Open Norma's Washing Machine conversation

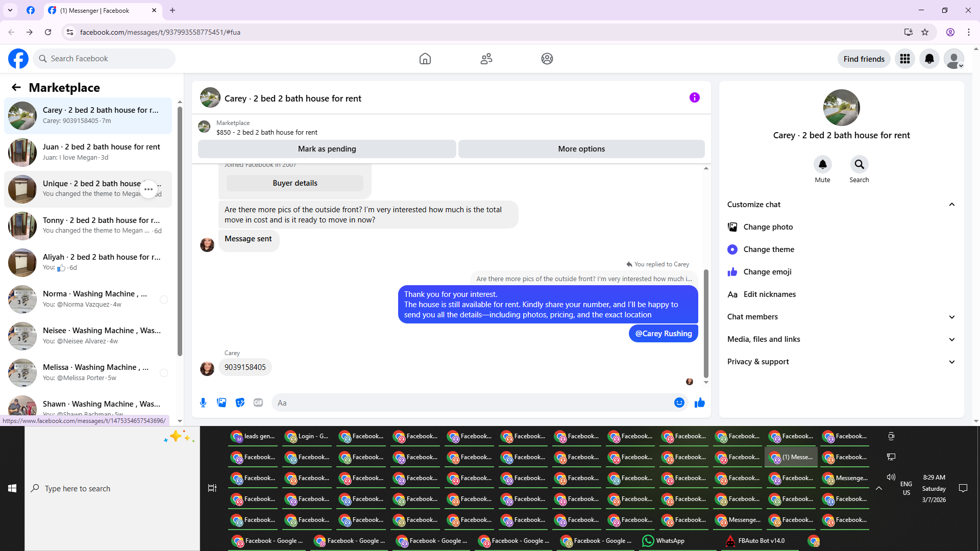pos(88,299)
